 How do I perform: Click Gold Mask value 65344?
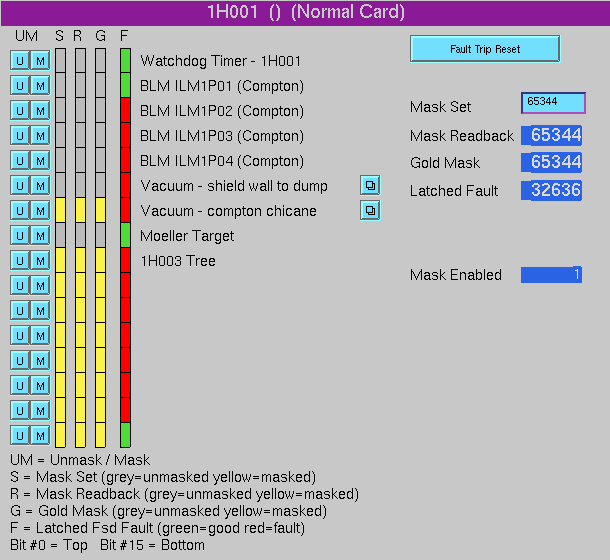[x=551, y=162]
